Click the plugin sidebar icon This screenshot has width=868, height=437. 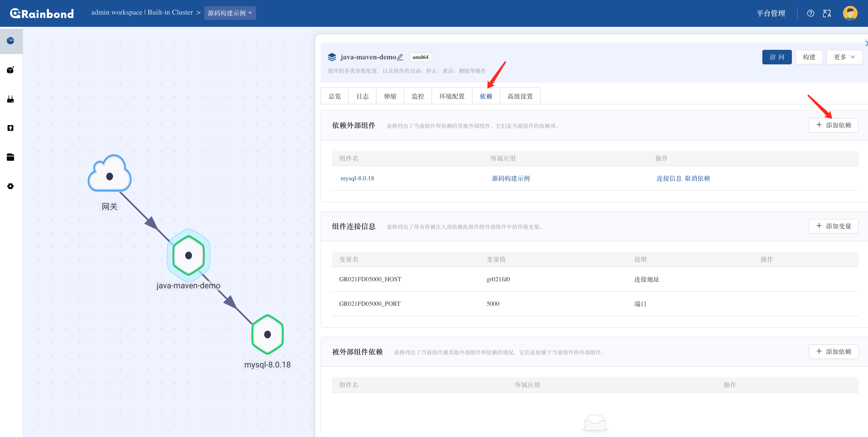[11, 99]
